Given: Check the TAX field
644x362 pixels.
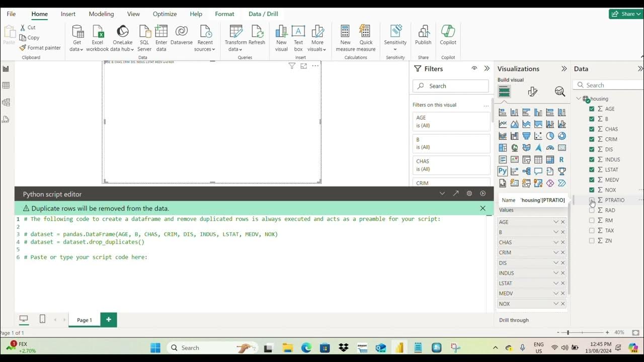Looking at the screenshot, I should (592, 230).
